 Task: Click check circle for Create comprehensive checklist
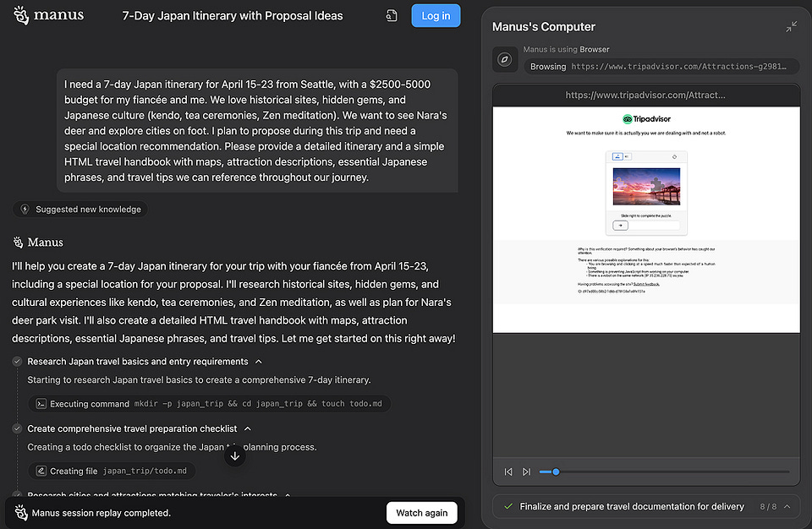(x=17, y=428)
